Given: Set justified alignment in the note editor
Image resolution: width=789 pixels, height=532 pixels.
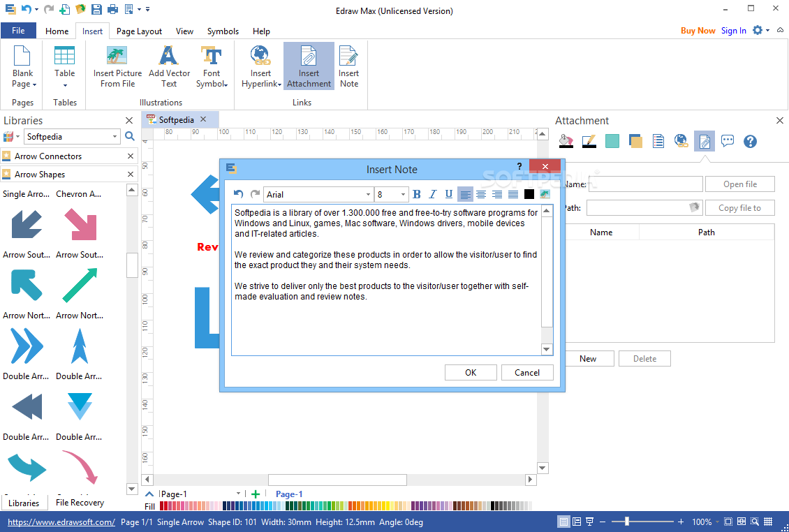Looking at the screenshot, I should (513, 194).
